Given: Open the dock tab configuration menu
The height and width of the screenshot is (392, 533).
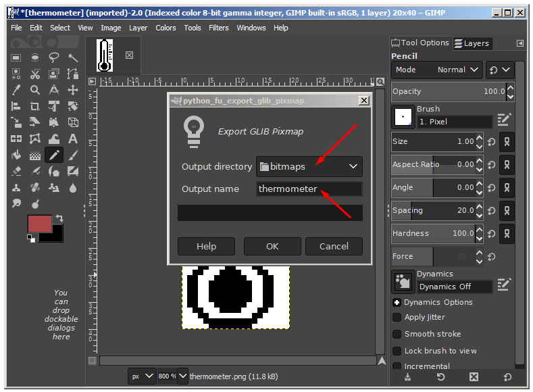Looking at the screenshot, I should tap(520, 43).
